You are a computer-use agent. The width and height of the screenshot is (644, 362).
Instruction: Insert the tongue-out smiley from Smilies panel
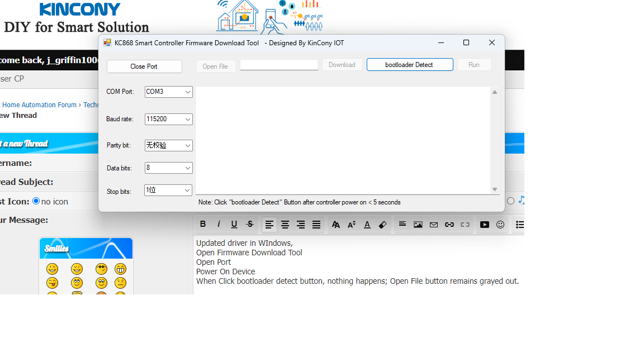(52, 283)
